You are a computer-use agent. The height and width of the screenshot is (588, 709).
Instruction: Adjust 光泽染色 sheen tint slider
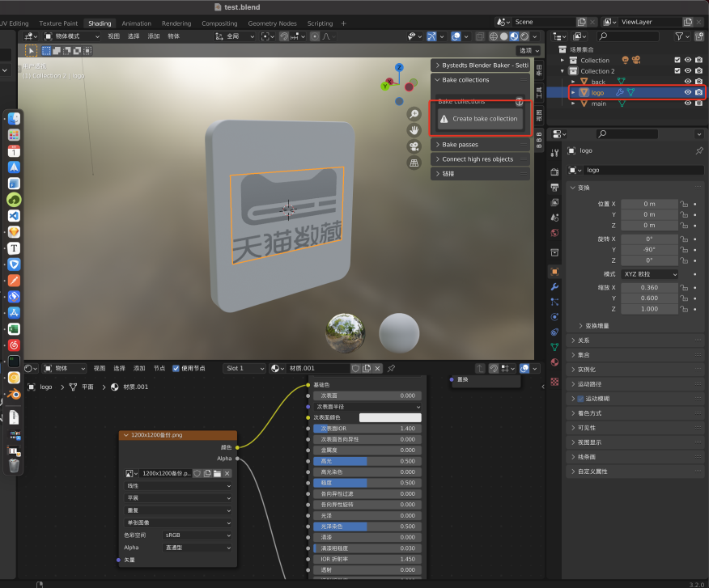tap(367, 527)
